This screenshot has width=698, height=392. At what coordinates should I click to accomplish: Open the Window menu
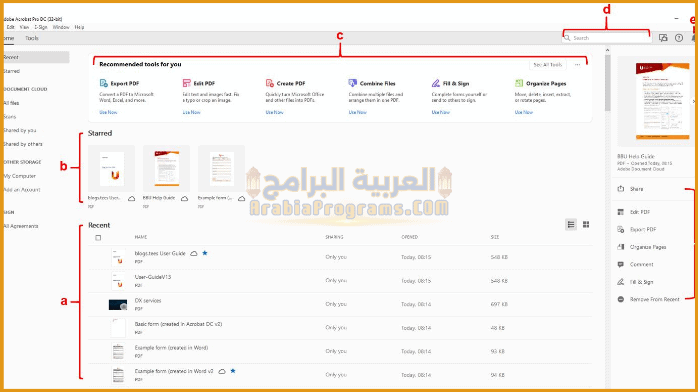[61, 27]
